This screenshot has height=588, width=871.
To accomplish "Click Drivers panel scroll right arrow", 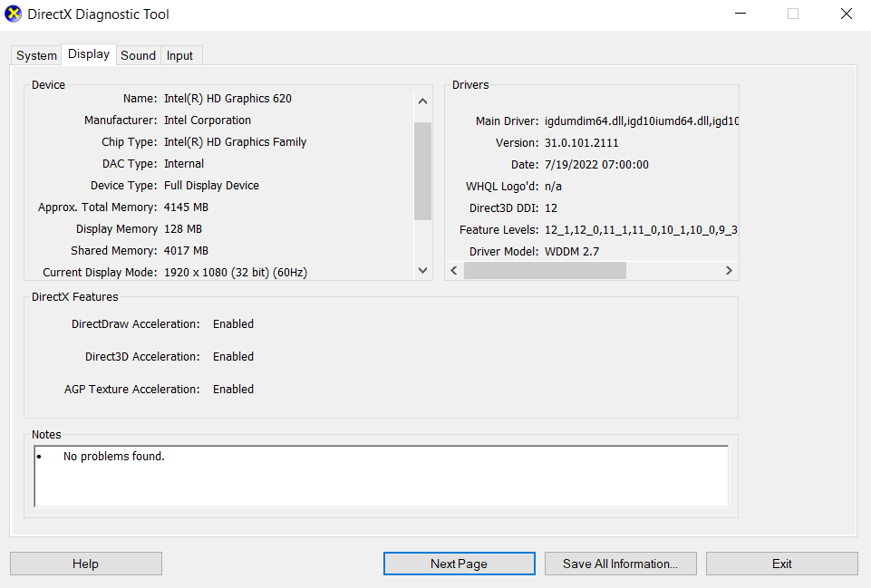I will [x=729, y=270].
